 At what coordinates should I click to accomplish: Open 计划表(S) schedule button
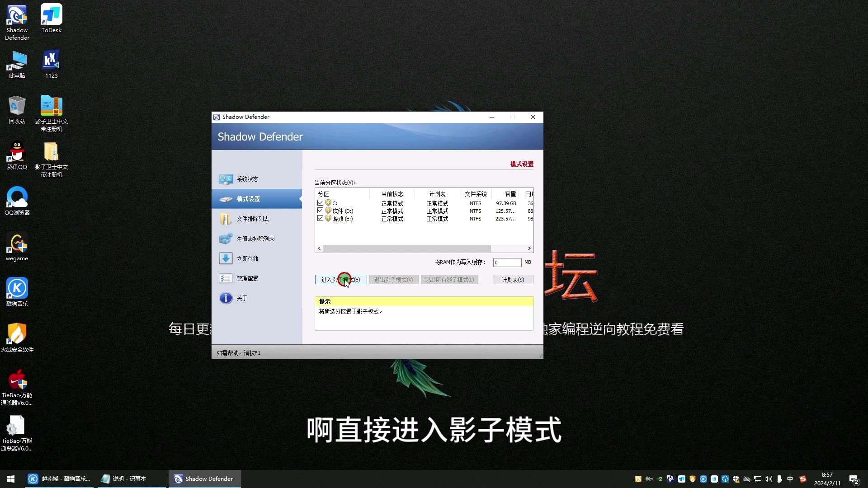[513, 280]
